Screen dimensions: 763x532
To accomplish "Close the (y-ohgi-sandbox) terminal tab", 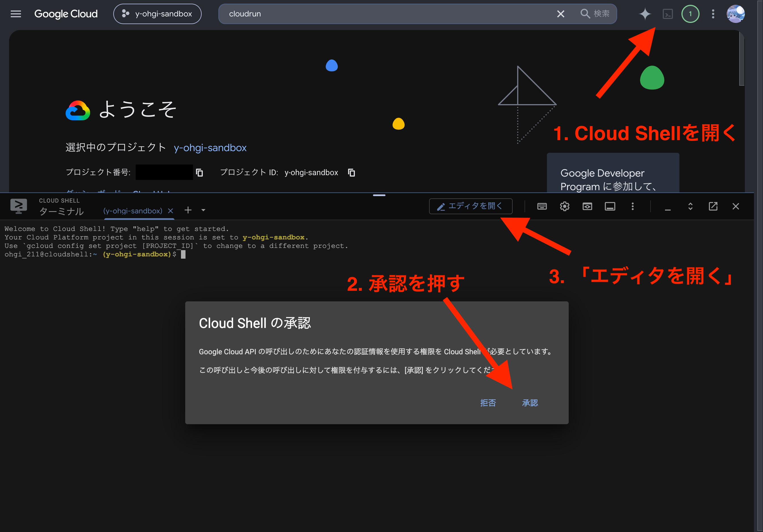I will [x=170, y=211].
